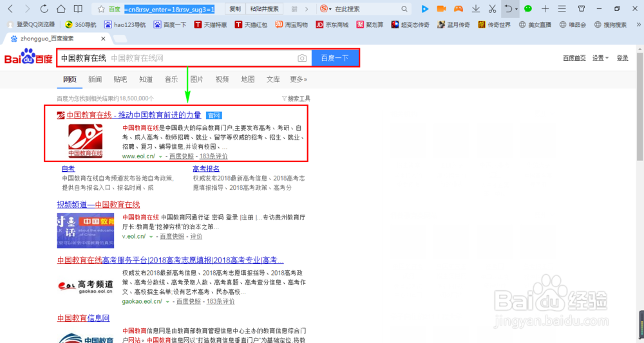Go back using the browser back arrow
The width and height of the screenshot is (644, 343).
point(11,8)
